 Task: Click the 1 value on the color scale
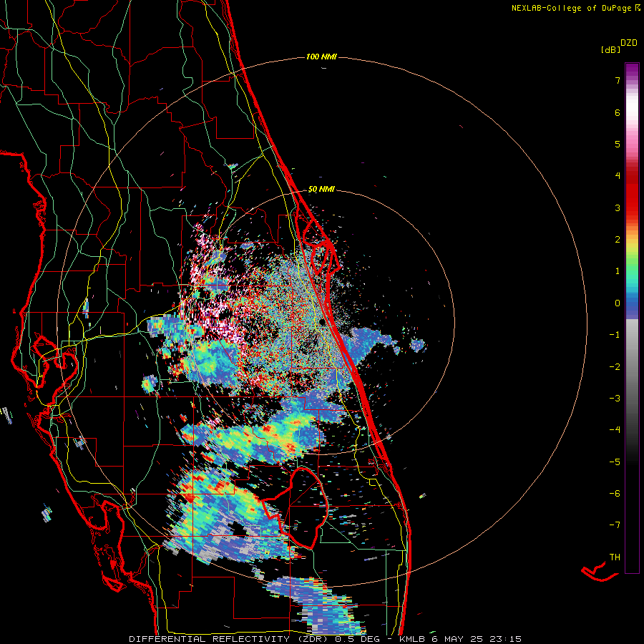(618, 271)
